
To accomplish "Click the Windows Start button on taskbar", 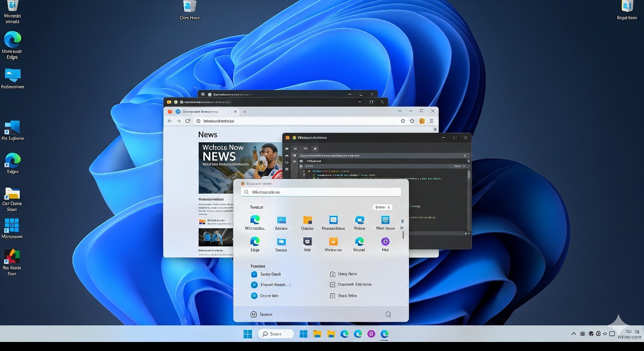I will 248,334.
